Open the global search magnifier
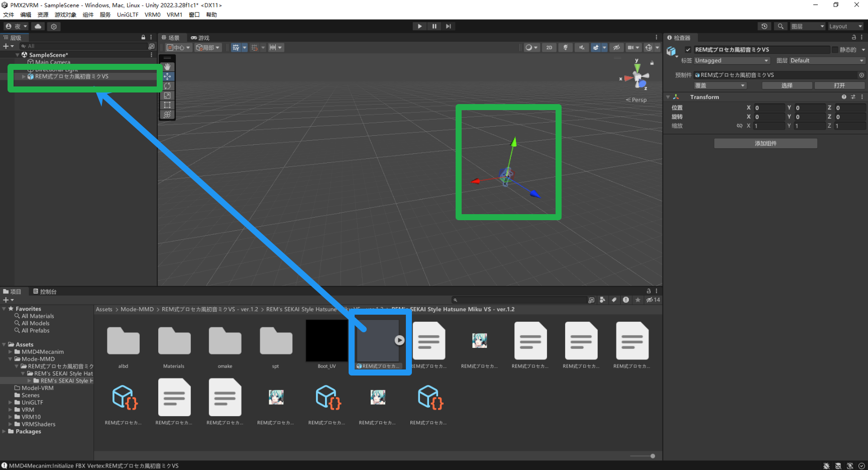The width and height of the screenshot is (868, 470). pos(781,26)
